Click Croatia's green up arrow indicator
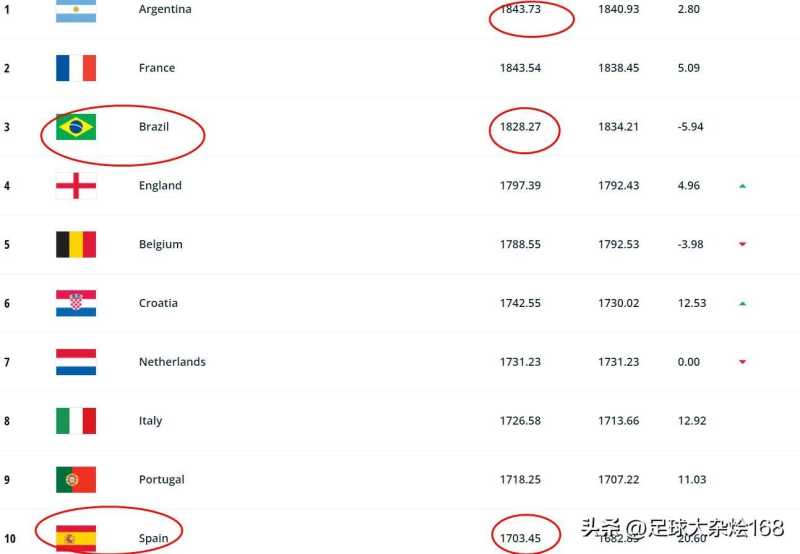 pyautogui.click(x=742, y=304)
